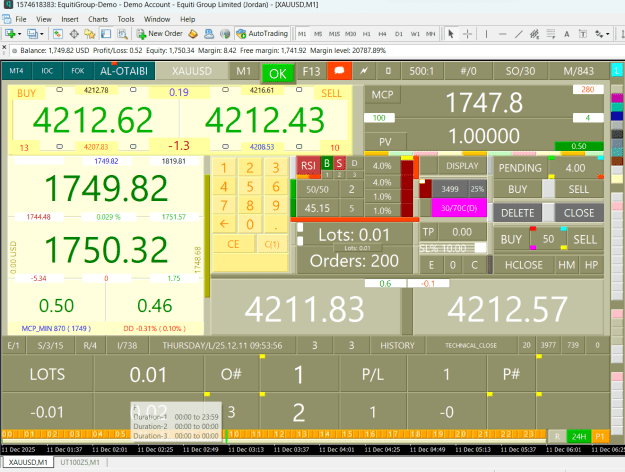Open the Tools menu
Image resolution: width=625 pixels, height=472 pixels.
(126, 19)
